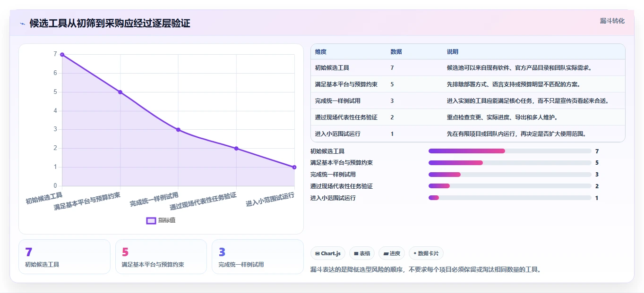Click the 初始候选工具 label above progress bars

(327, 151)
